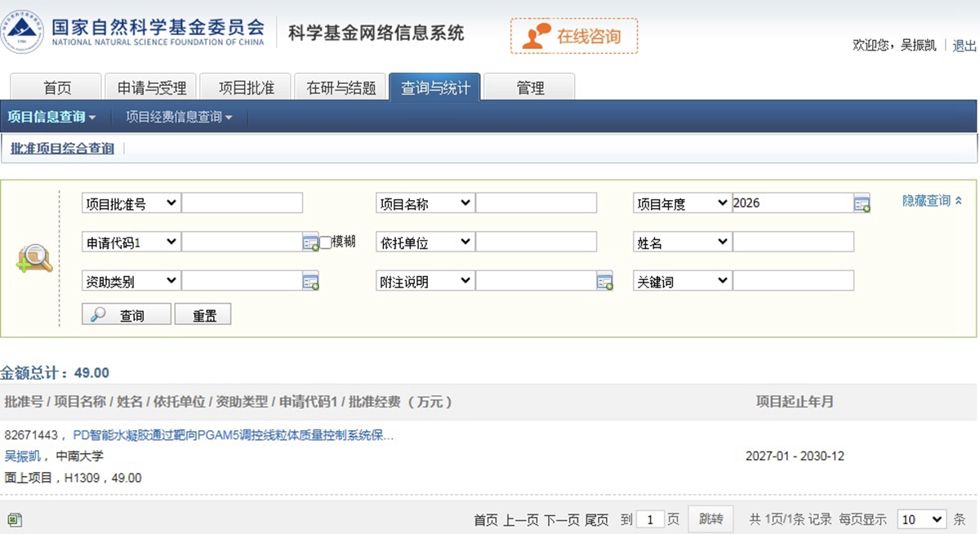Switch to the 管理 tab
The height and width of the screenshot is (534, 980).
pos(530,87)
